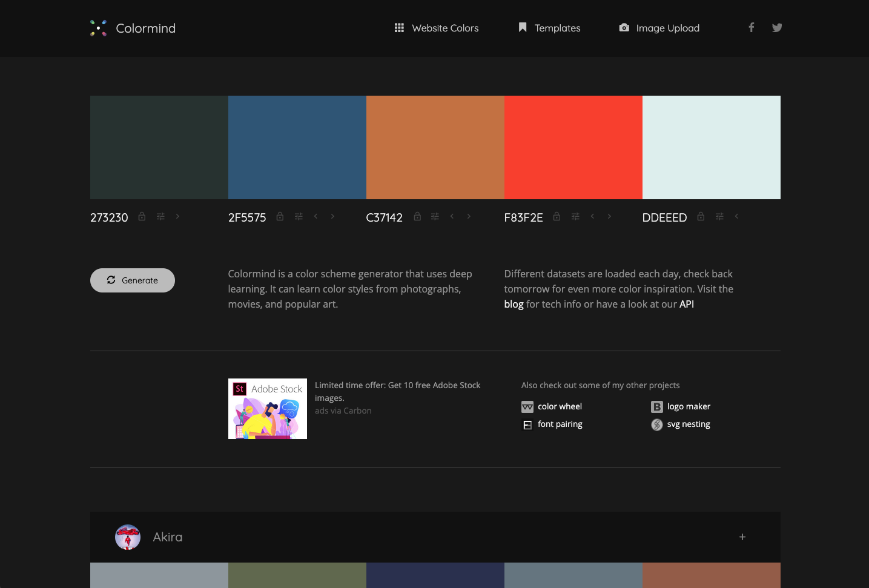Lock the F83F2E color
This screenshot has width=869, height=588.
pyautogui.click(x=557, y=216)
